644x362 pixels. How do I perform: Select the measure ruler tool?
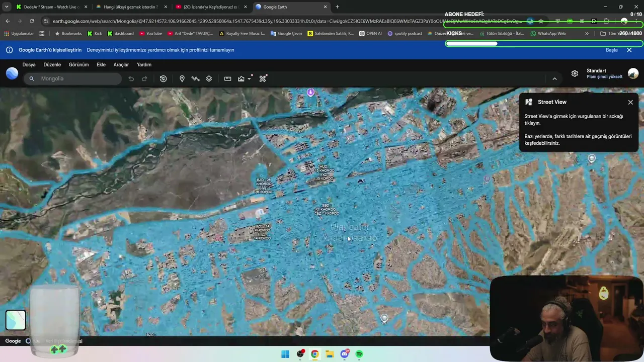(228, 78)
